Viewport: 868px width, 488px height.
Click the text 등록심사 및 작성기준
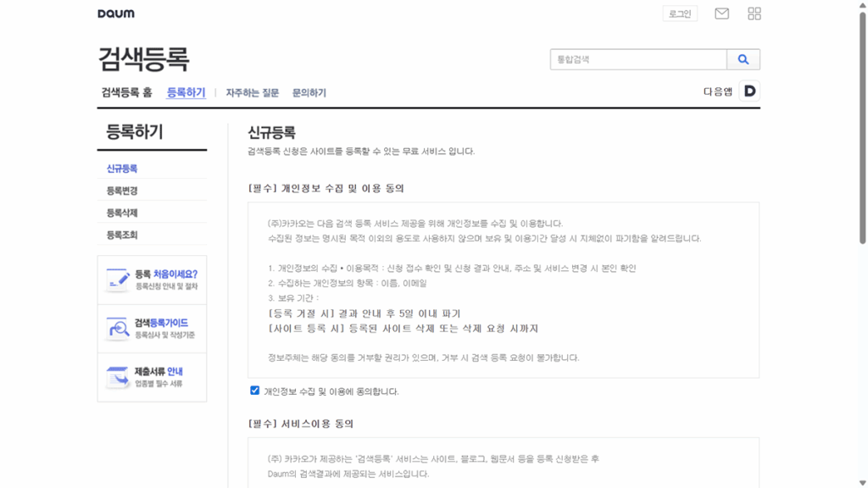pos(165,335)
